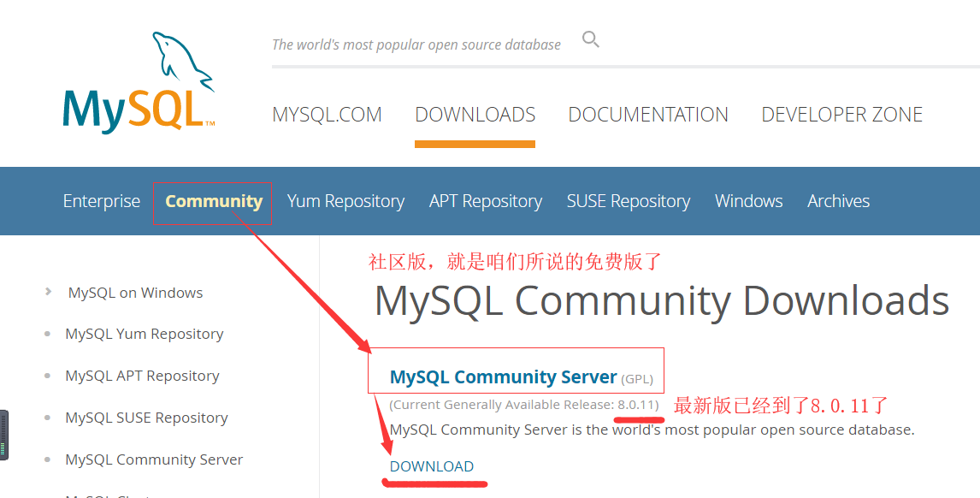The width and height of the screenshot is (980, 498).
Task: Click the Current Generally Available Release text
Action: coord(523,405)
